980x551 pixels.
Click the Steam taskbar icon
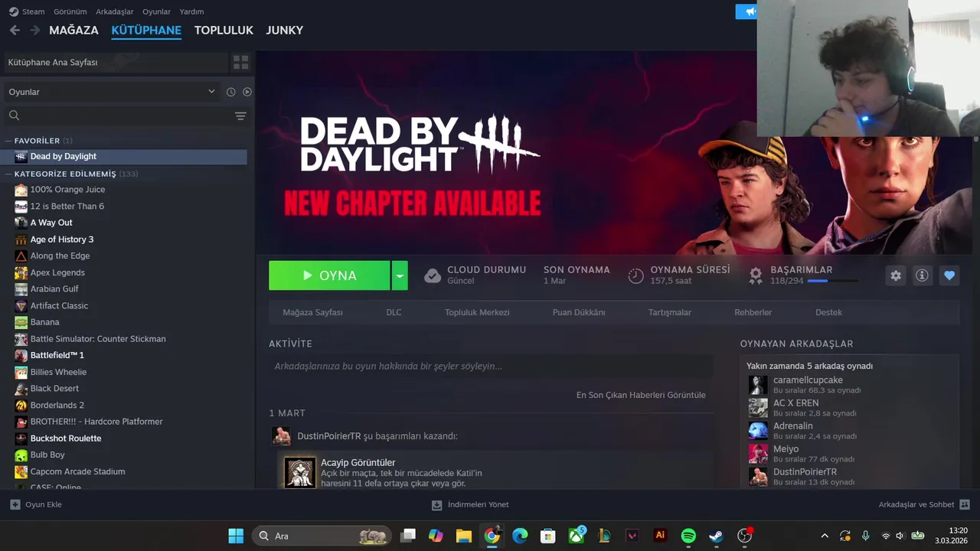click(x=716, y=536)
